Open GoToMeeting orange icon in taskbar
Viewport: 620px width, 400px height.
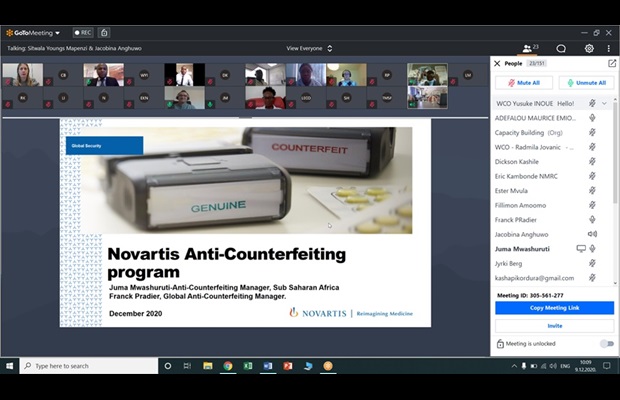coord(328,366)
